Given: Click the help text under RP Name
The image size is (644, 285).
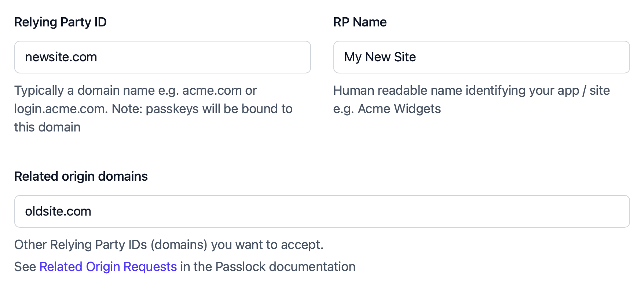Looking at the screenshot, I should (x=471, y=99).
